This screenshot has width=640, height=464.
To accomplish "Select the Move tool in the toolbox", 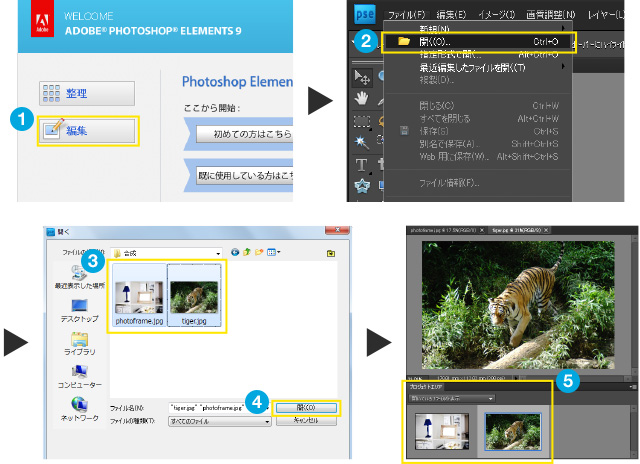I will (362, 77).
